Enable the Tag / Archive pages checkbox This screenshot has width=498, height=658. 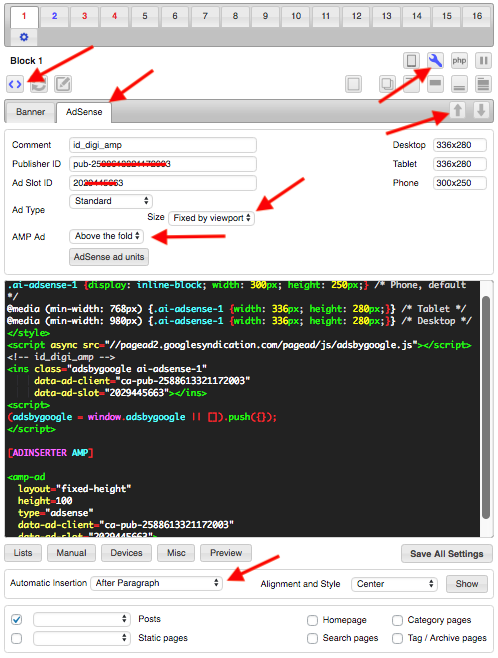tap(397, 639)
